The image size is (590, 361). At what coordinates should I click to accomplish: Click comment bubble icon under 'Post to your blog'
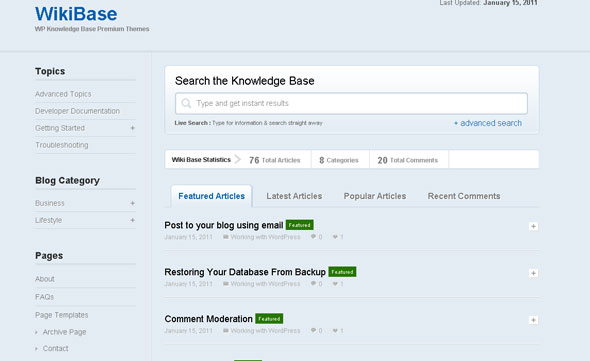coord(313,237)
